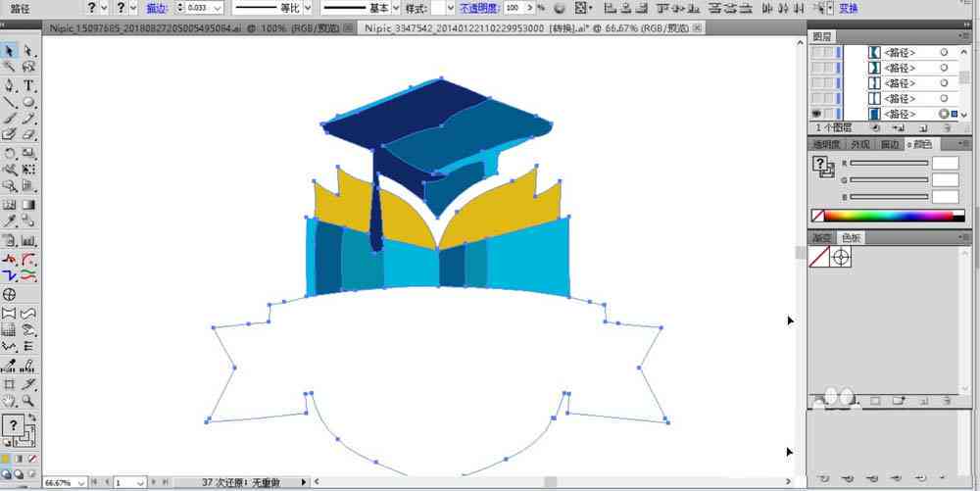980x491 pixels.
Task: Toggle visibility eye of bottom 路径 layer
Action: 817,114
